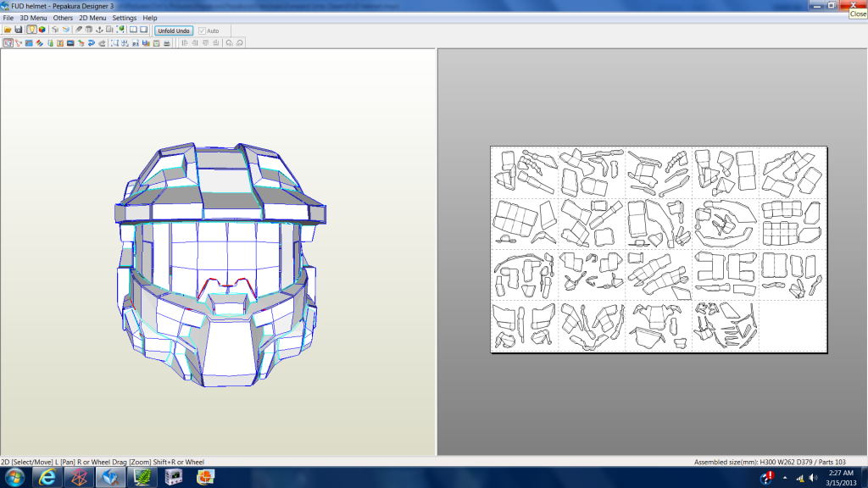This screenshot has height=488, width=868.
Task: Click the colored cube texture icon
Action: click(42, 30)
